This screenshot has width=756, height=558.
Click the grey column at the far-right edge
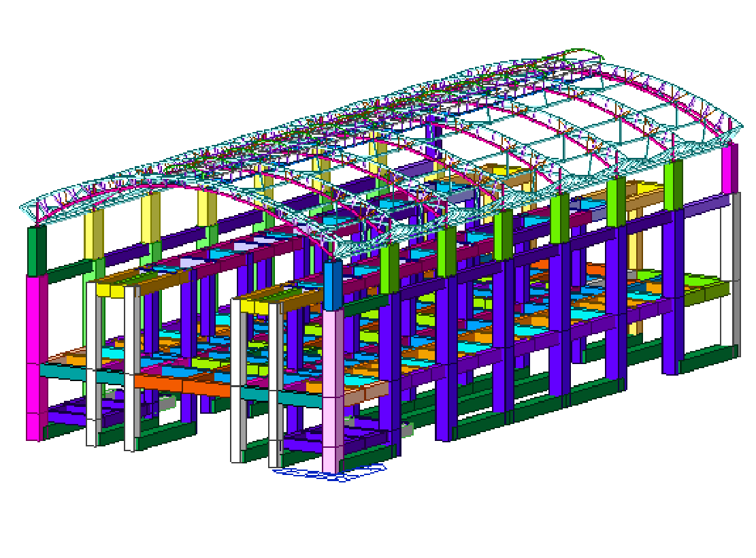735,272
